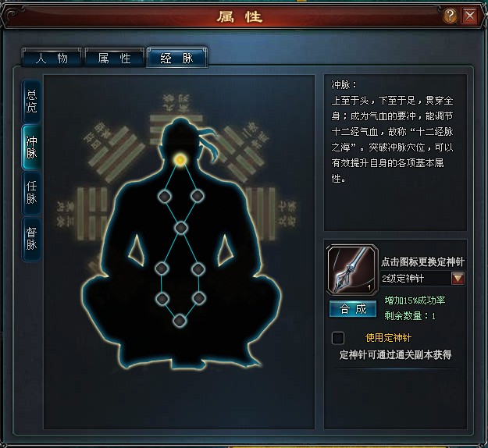488x448 pixels.
Task: Click the central acupoint where the lines cross
Action: (181, 228)
